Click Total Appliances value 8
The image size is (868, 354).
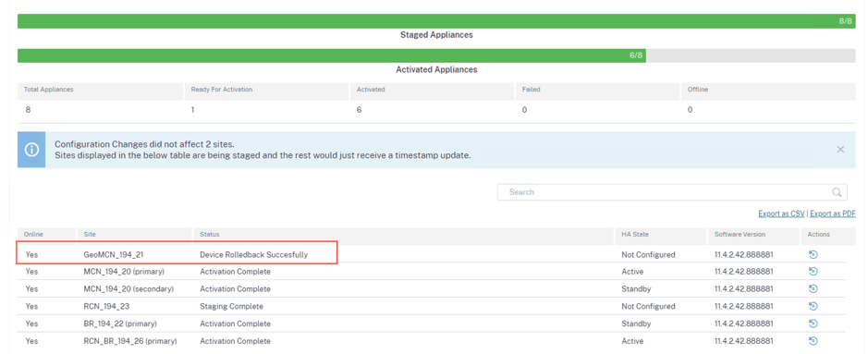(28, 109)
